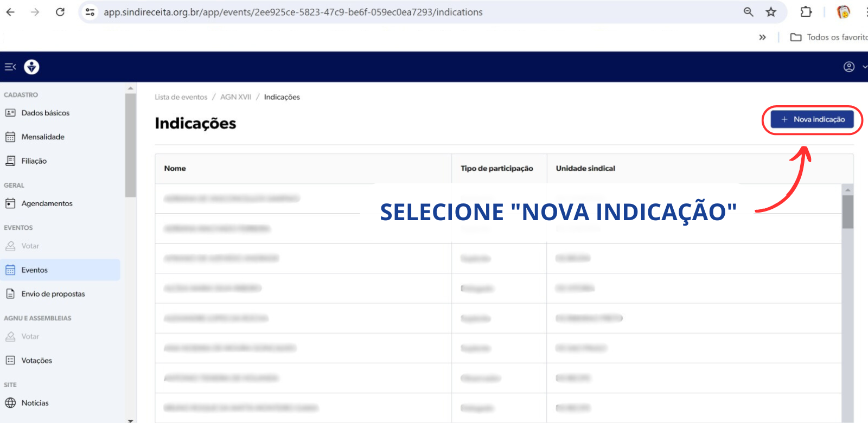Go back to the previous page
The width and height of the screenshot is (868, 423).
pyautogui.click(x=10, y=12)
